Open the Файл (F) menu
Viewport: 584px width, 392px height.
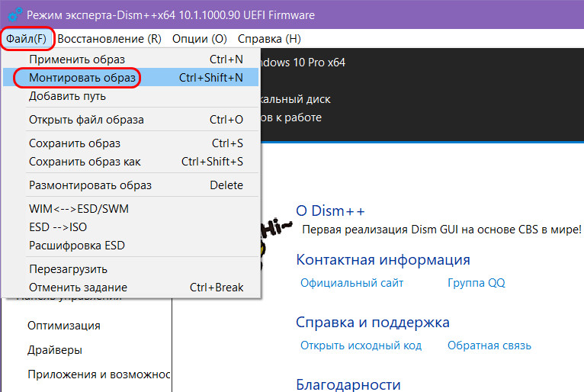26,38
